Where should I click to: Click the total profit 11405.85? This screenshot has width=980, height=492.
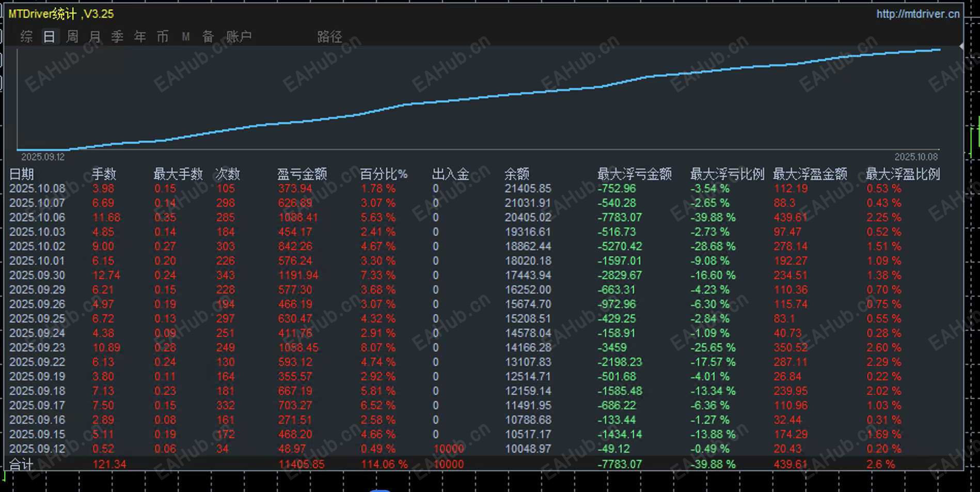(x=302, y=465)
